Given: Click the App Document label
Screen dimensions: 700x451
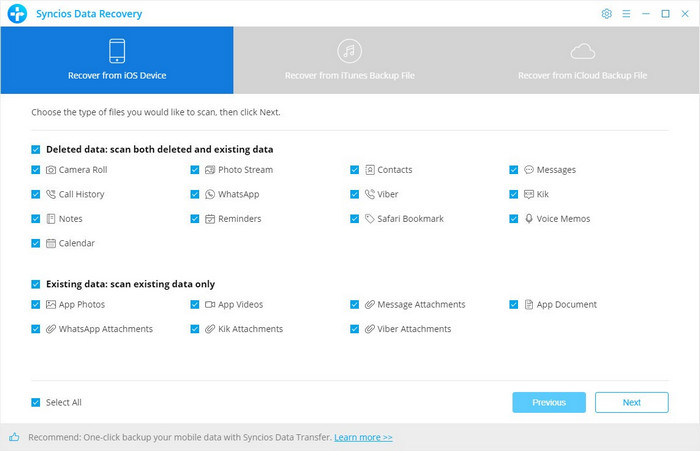Looking at the screenshot, I should [567, 305].
